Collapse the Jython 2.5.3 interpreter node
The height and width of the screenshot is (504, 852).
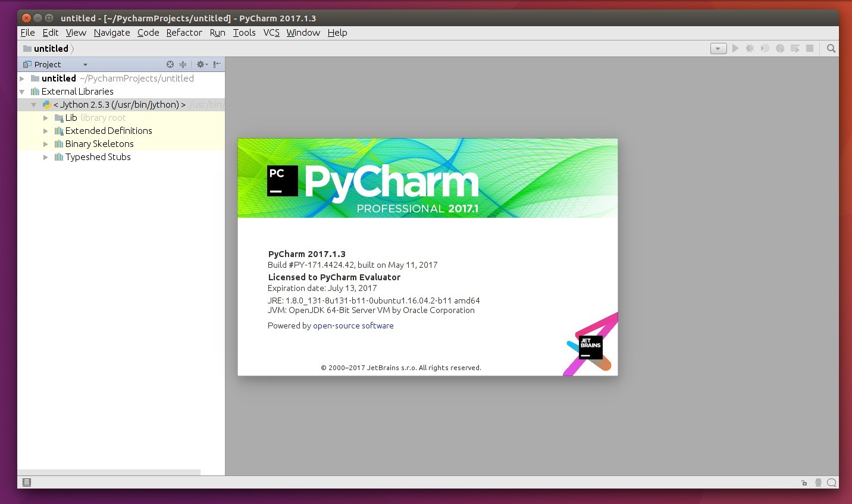pyautogui.click(x=34, y=105)
